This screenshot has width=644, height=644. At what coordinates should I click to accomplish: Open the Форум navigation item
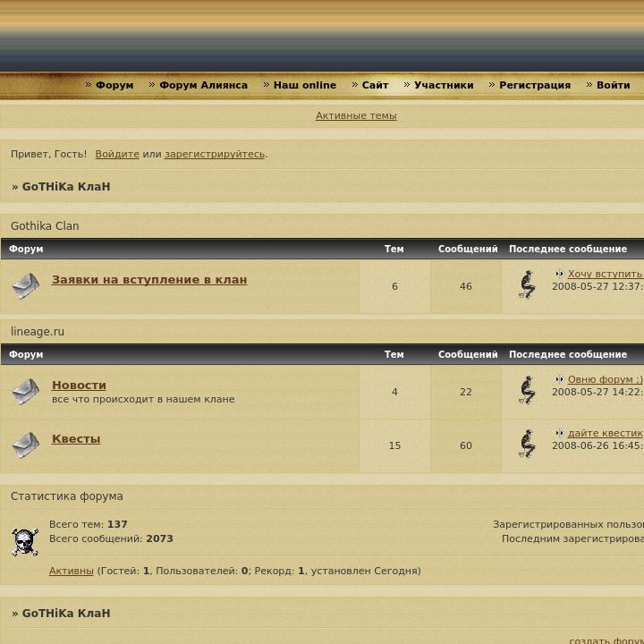pos(114,85)
